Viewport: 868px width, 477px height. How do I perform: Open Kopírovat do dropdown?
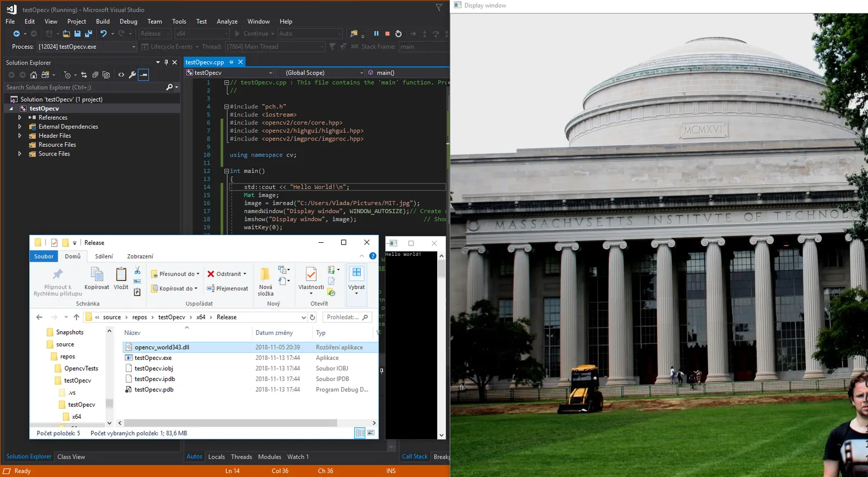pyautogui.click(x=174, y=288)
